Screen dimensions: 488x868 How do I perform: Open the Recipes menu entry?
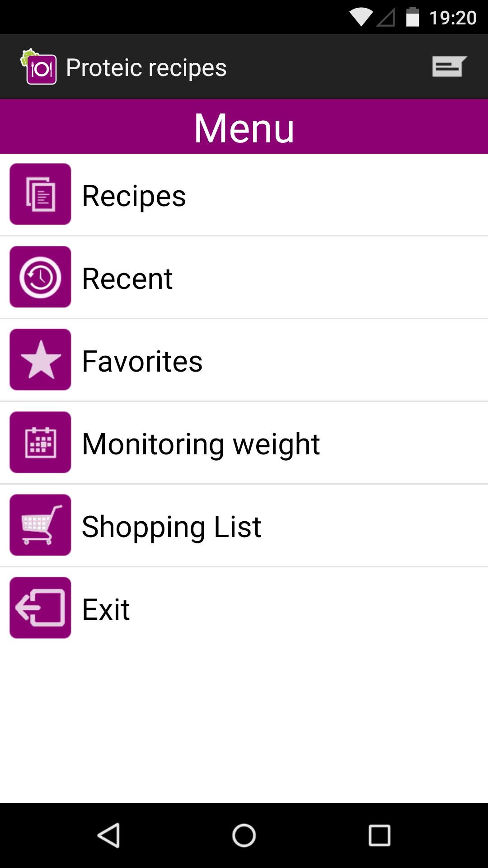click(x=134, y=196)
